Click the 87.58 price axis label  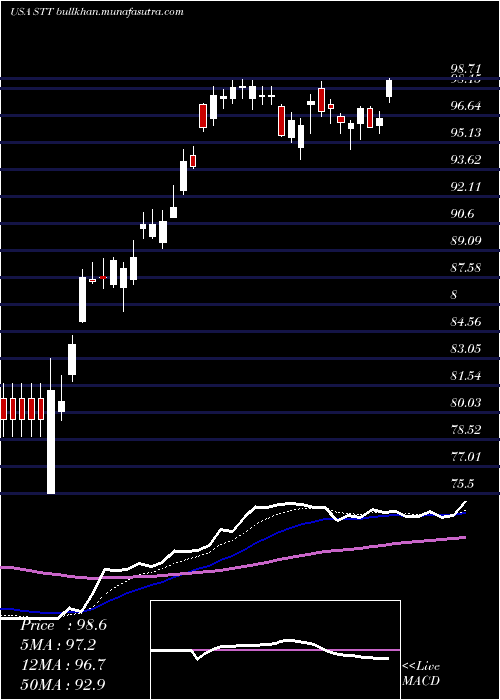466,268
